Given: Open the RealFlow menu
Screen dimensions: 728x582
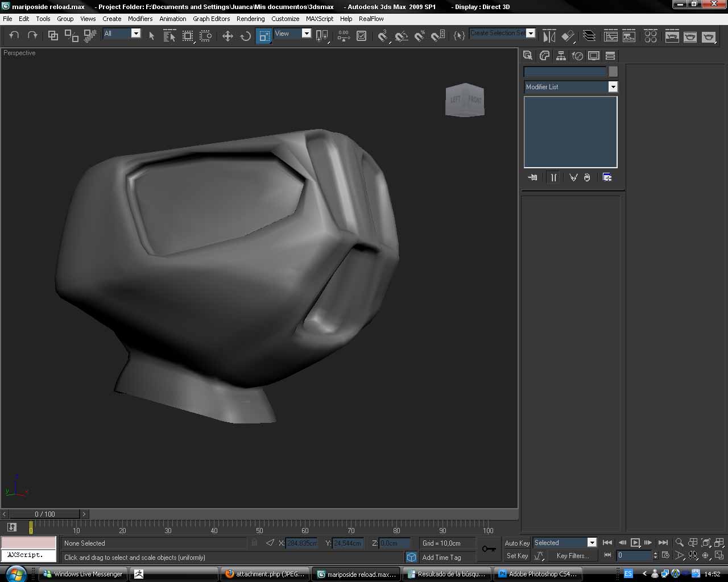Looking at the screenshot, I should click(371, 19).
